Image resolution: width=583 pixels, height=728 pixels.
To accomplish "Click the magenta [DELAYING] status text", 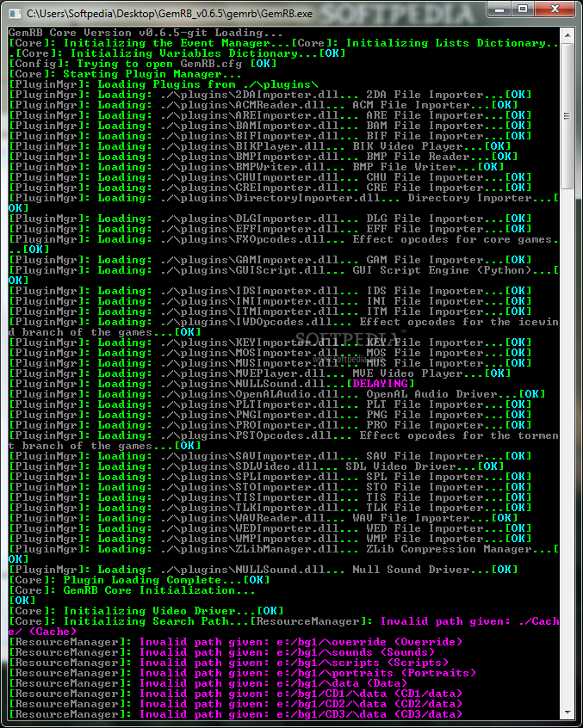I will (381, 384).
